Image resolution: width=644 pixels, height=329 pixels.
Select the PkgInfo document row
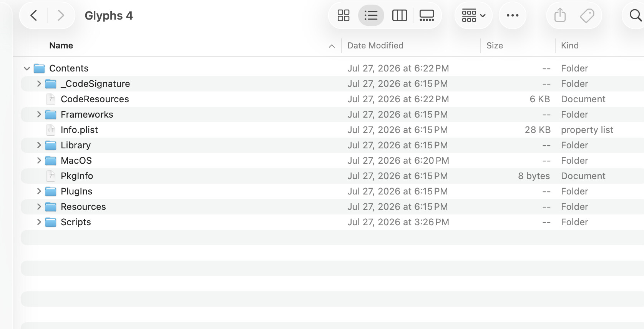coord(332,176)
